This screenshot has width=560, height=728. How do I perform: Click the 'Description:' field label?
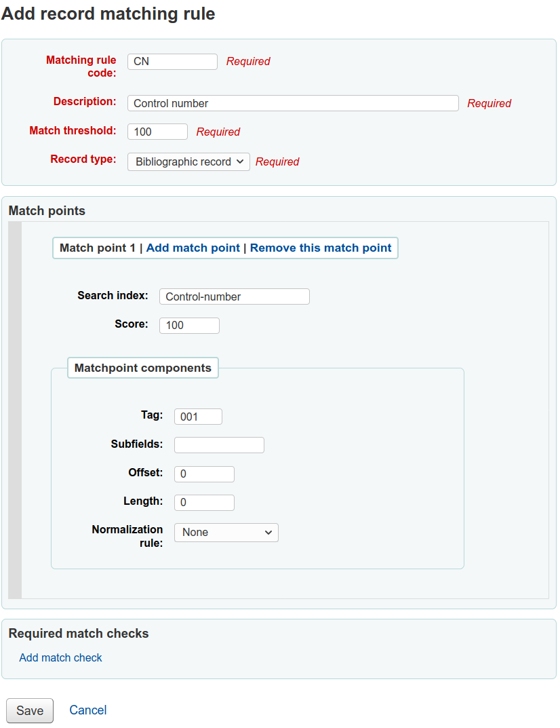pyautogui.click(x=85, y=102)
